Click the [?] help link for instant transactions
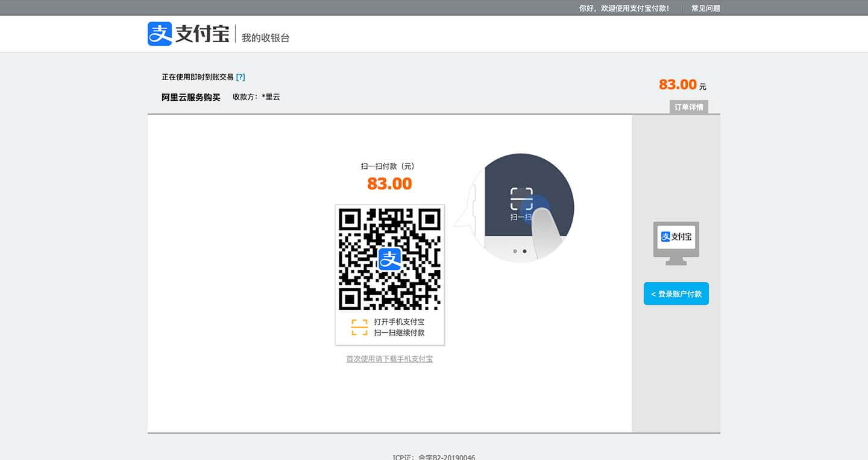This screenshot has height=460, width=868. coord(241,77)
